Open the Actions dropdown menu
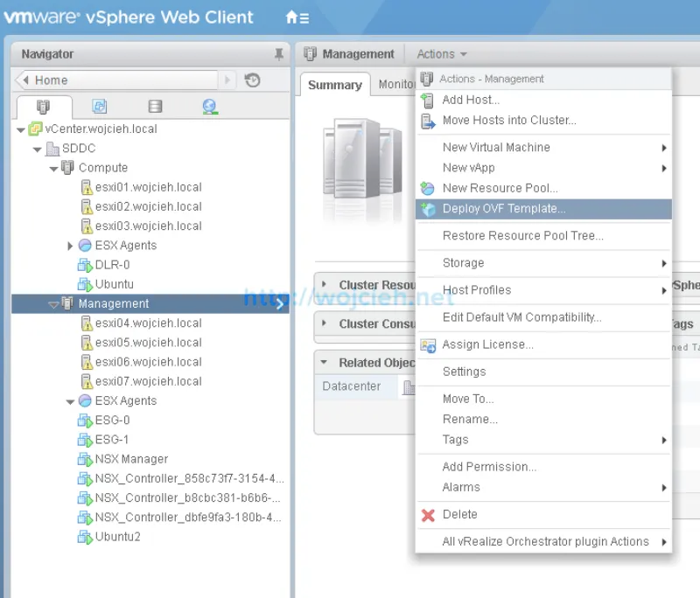Viewport: 700px width, 598px height. 441,53
